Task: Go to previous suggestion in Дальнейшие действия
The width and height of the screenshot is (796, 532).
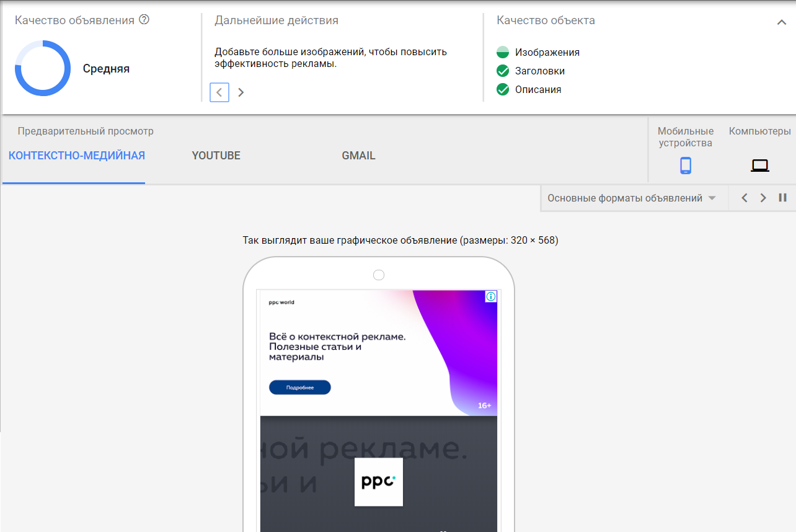Action: point(219,92)
